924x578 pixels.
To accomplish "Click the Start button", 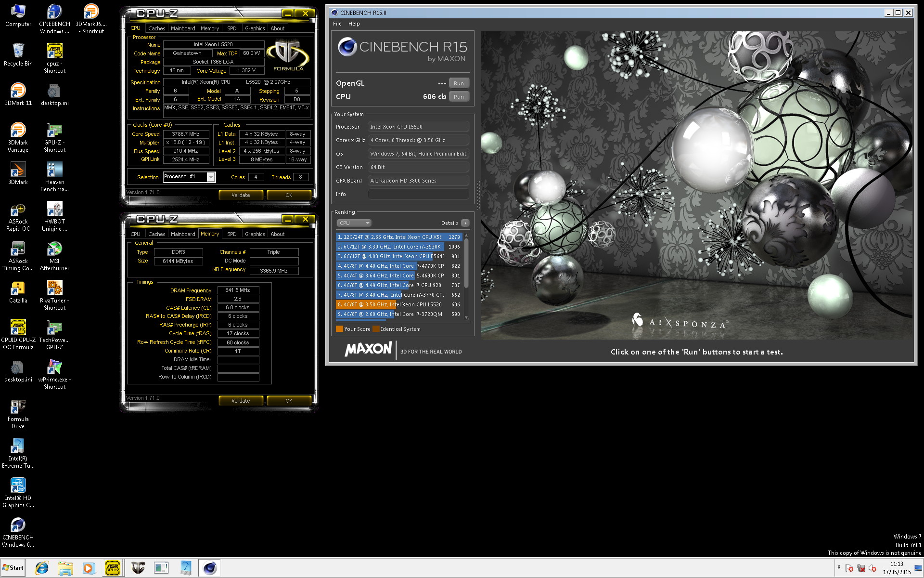I will click(13, 568).
